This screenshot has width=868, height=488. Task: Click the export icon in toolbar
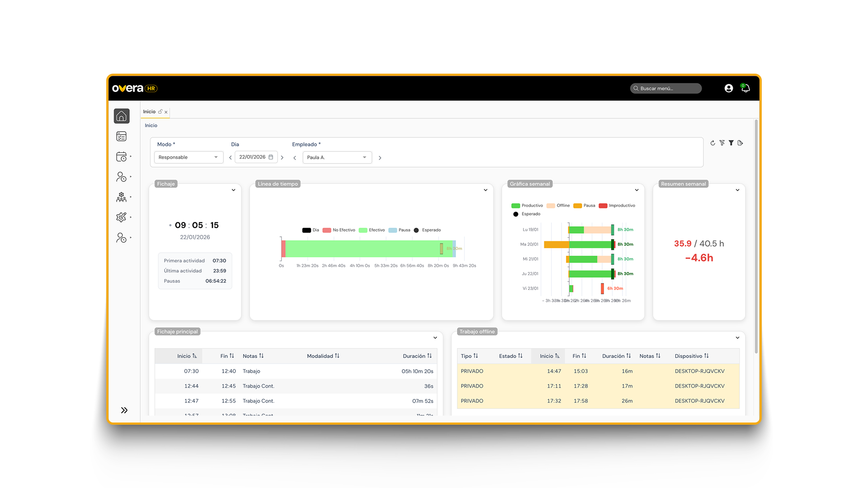tap(740, 143)
